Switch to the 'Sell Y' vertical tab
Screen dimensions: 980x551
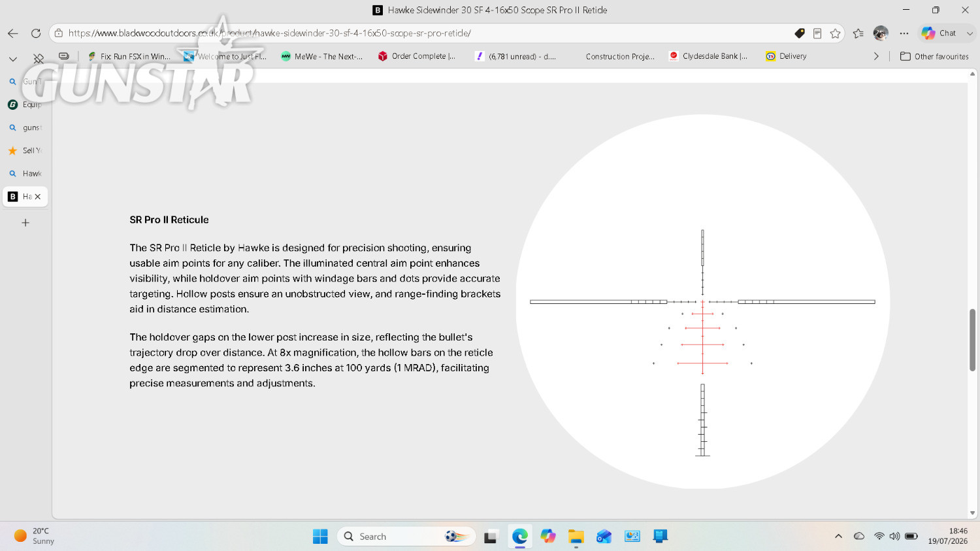25,150
